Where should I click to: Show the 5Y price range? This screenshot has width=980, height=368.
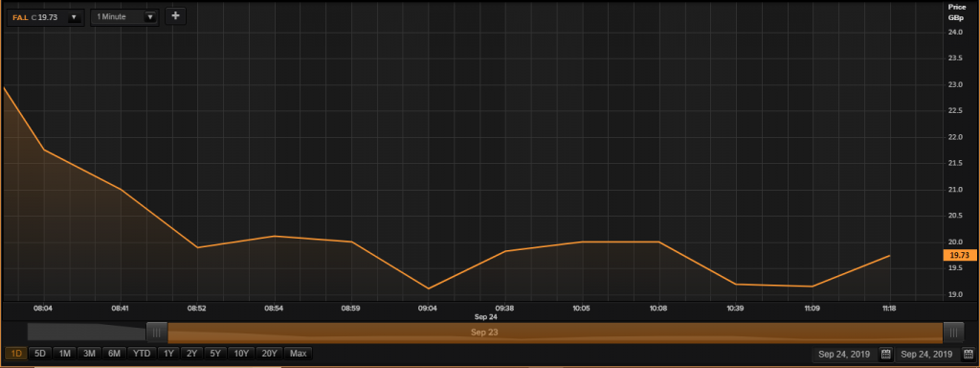tap(215, 354)
